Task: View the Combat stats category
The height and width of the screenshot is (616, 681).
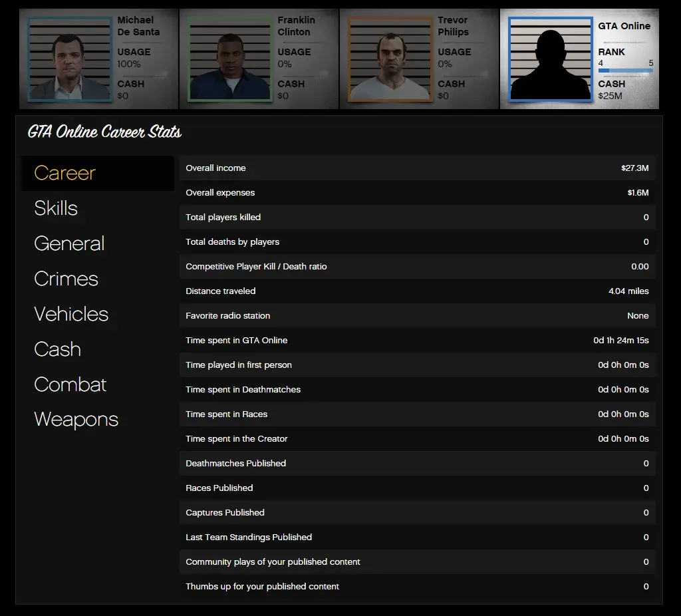Action: pos(70,385)
